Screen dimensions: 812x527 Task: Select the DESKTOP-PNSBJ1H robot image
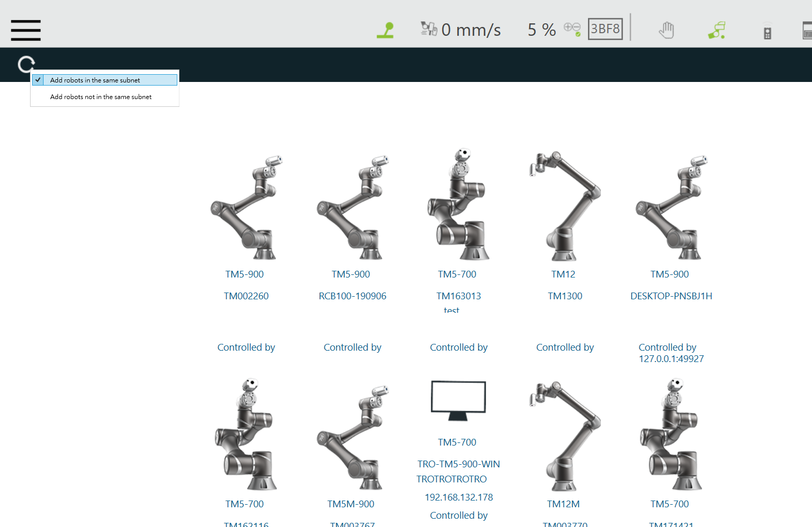[671, 207]
